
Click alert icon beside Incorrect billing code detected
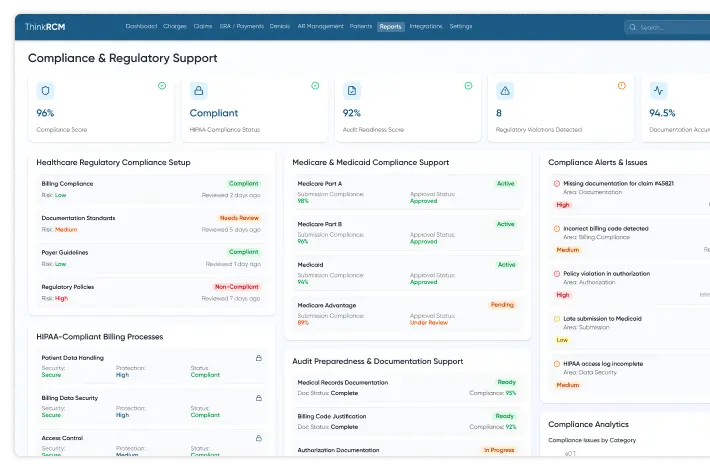[x=556, y=229]
